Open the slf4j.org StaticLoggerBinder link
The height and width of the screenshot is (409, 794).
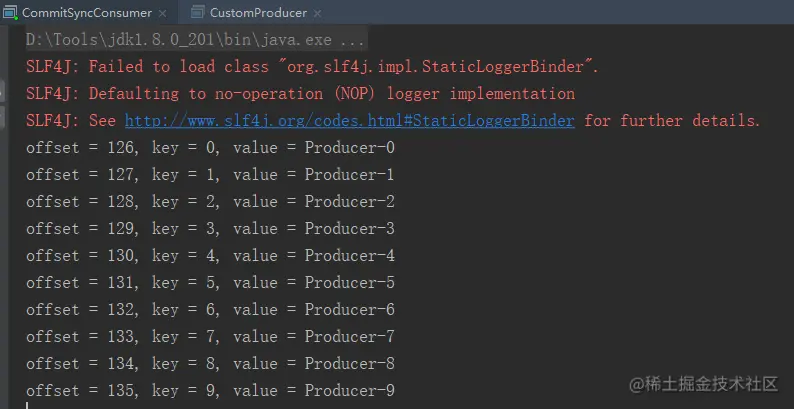(349, 121)
